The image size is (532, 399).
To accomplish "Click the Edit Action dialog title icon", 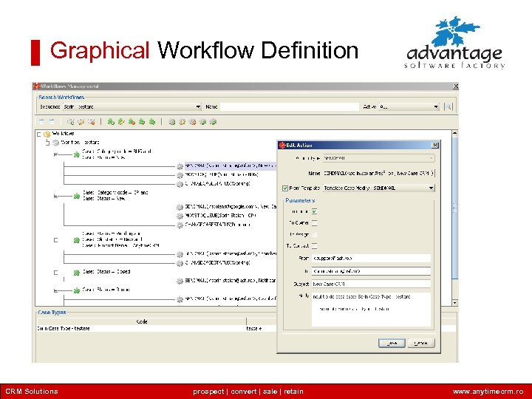I will pos(282,146).
